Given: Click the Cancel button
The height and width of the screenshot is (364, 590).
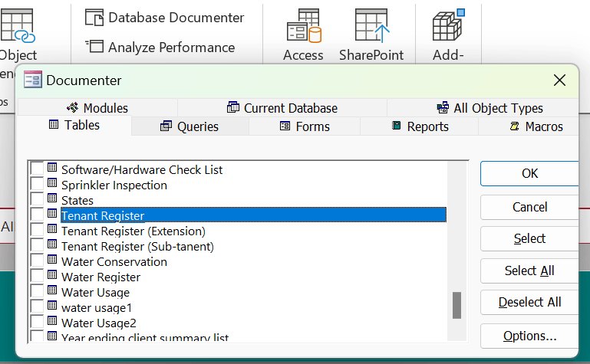Looking at the screenshot, I should point(529,207).
